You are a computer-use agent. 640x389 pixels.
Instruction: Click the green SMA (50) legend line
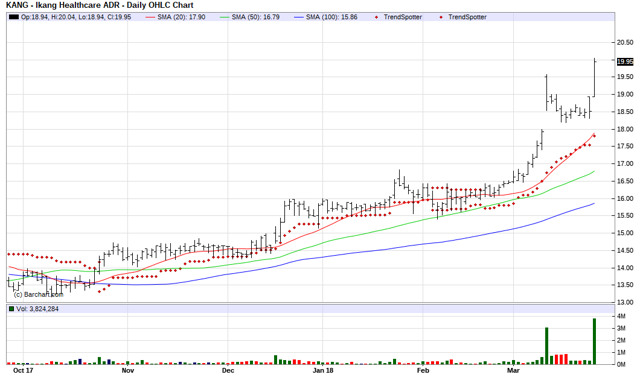tap(224, 17)
